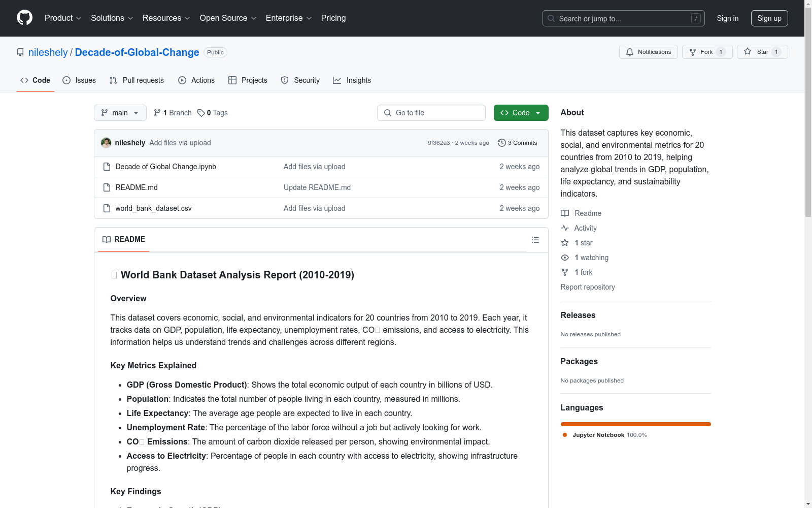Click the book icon on the README tab
Image resolution: width=812 pixels, height=508 pixels.
(x=107, y=239)
